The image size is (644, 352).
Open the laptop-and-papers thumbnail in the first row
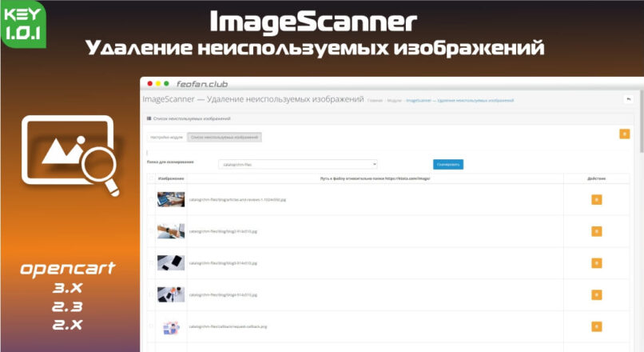tap(171, 199)
